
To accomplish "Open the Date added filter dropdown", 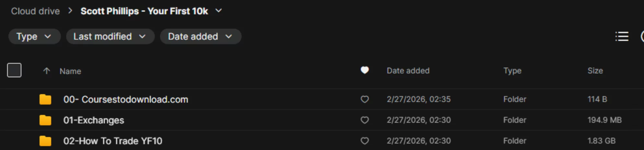I will [x=200, y=36].
